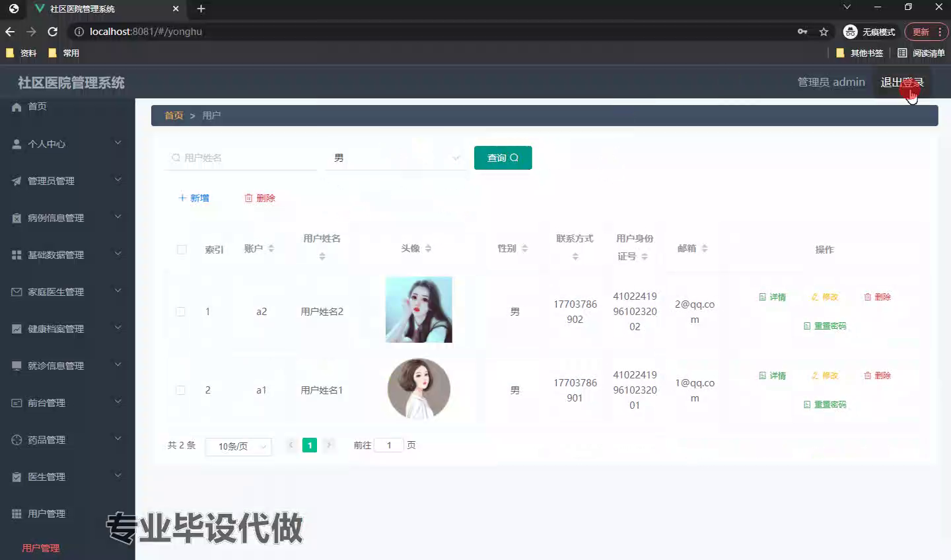Click the home icon in sidebar
This screenshot has height=560, width=951.
click(17, 106)
